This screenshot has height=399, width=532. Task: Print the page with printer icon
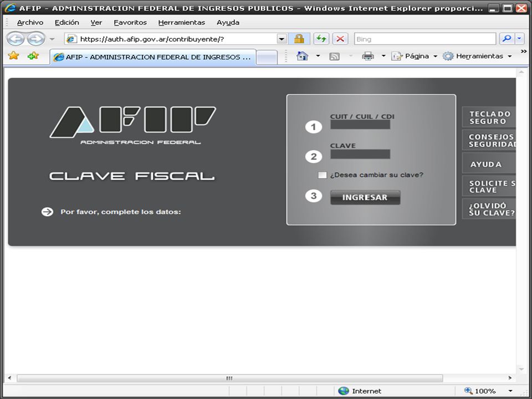(368, 56)
